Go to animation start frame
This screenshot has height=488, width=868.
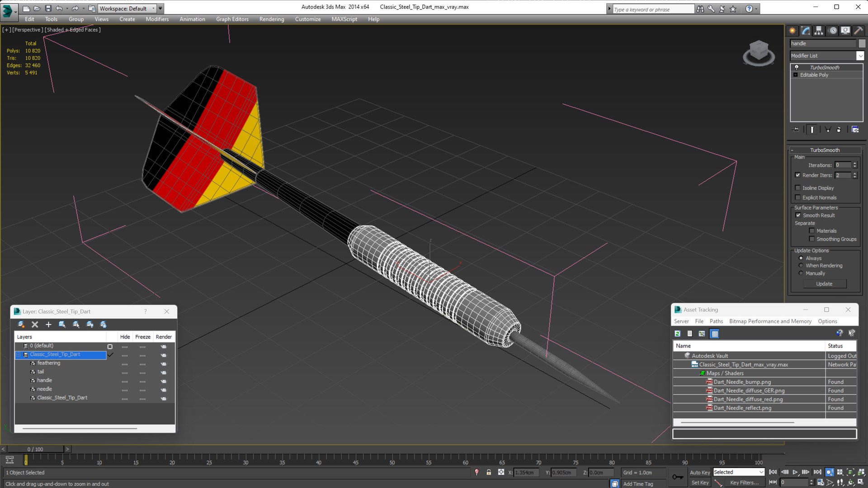tap(773, 472)
